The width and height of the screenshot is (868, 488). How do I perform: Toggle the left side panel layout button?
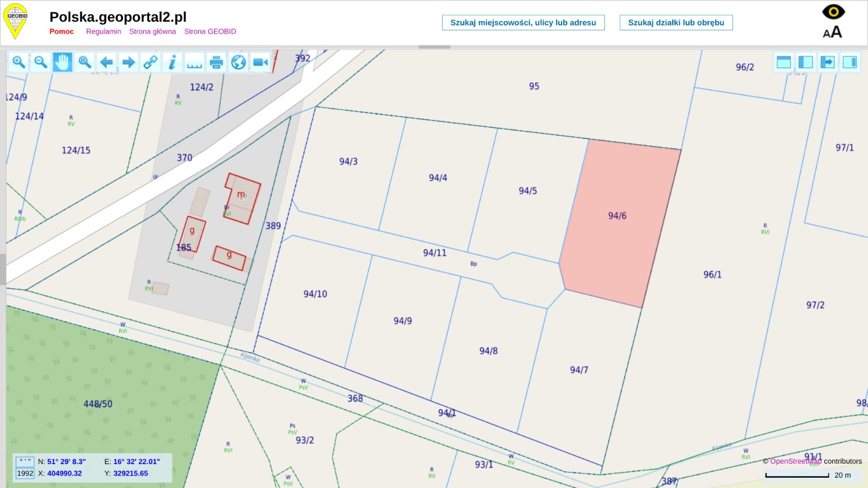(806, 62)
